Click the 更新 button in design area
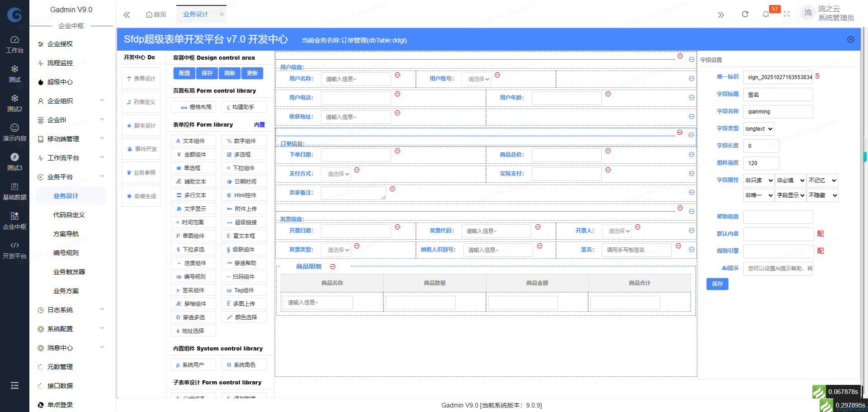Image resolution: width=868 pixels, height=412 pixels. point(252,73)
